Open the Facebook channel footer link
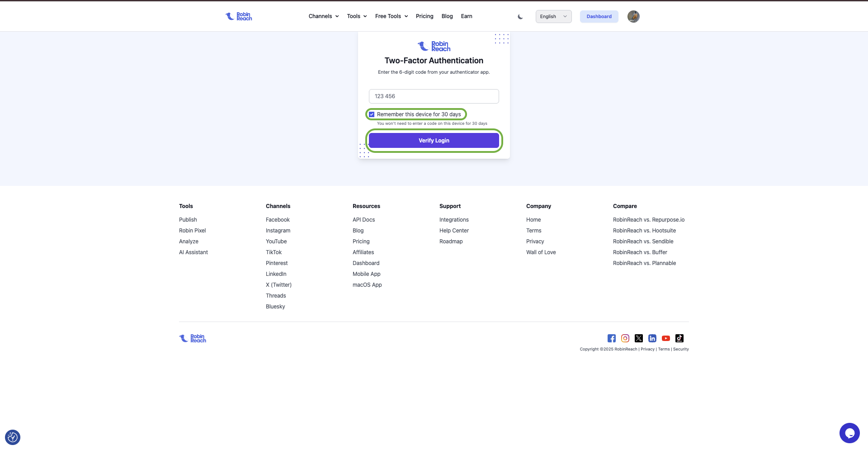The height and width of the screenshot is (450, 868). pyautogui.click(x=278, y=220)
